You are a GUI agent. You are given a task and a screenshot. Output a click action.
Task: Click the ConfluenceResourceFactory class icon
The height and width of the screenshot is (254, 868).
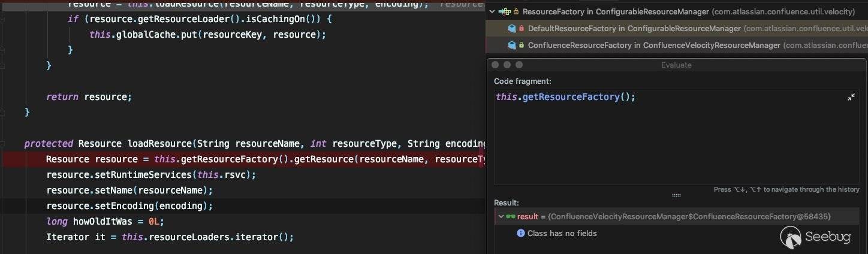512,45
